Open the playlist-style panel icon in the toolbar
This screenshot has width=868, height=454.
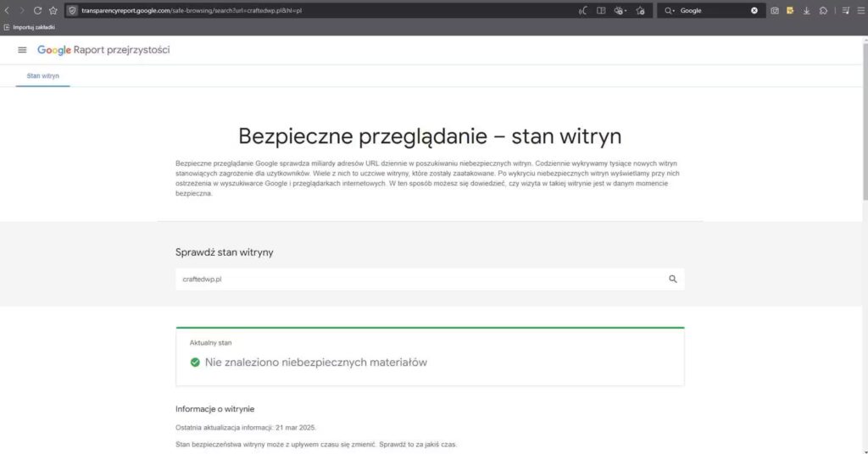pyautogui.click(x=846, y=10)
